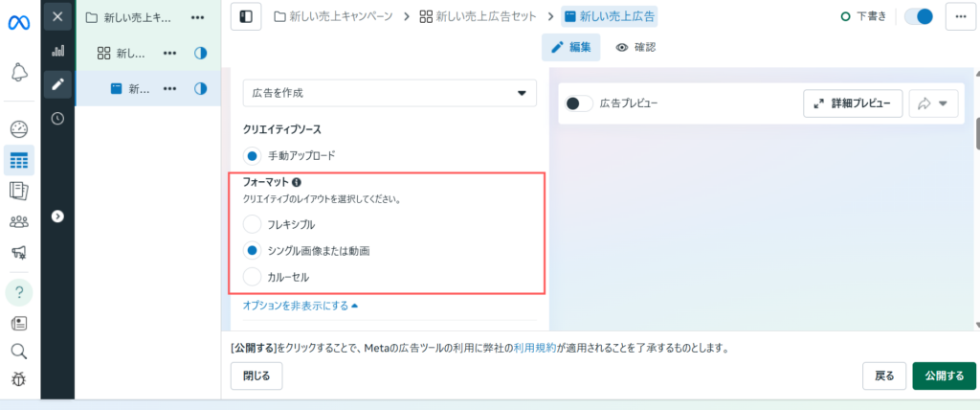Image resolution: width=980 pixels, height=410 pixels.
Task: Open the audiences people icon
Action: point(18,221)
